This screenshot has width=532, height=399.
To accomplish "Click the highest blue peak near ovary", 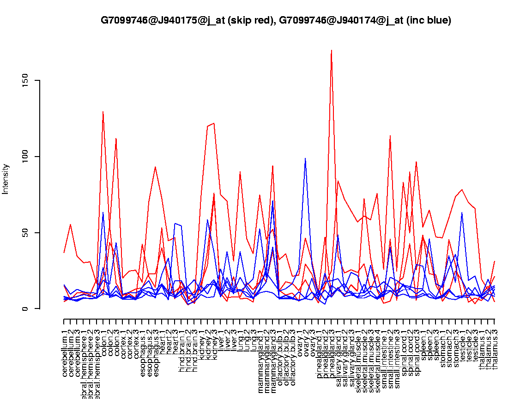I will pos(305,158).
